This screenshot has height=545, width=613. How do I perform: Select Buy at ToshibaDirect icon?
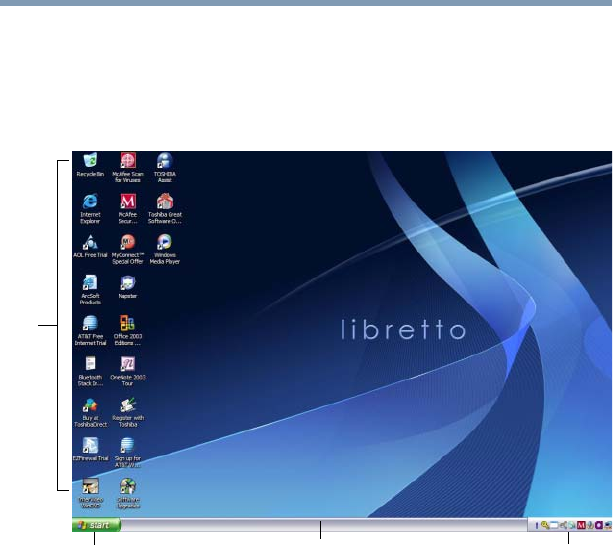(x=90, y=412)
